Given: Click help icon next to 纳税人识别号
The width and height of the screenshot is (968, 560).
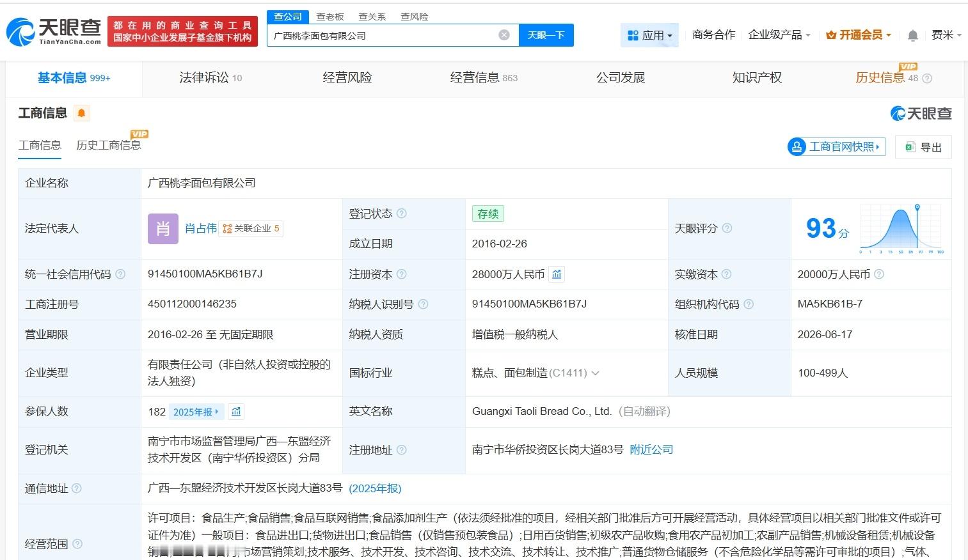Looking at the screenshot, I should click(423, 304).
